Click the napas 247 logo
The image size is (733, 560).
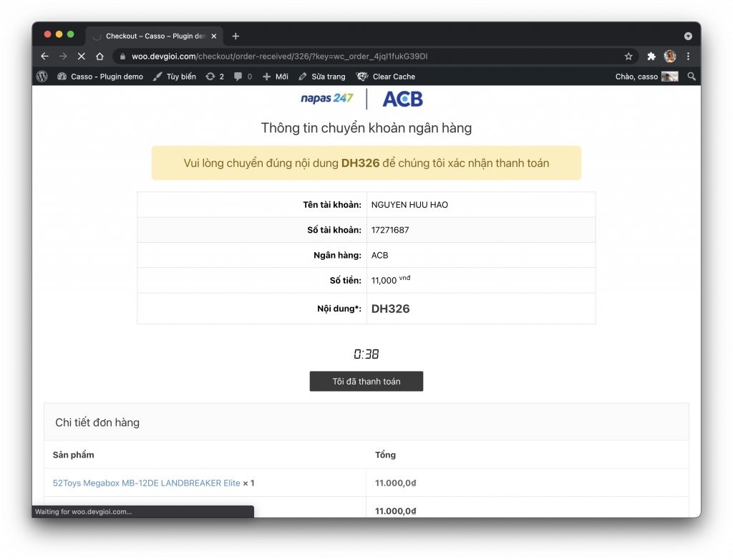pos(326,98)
